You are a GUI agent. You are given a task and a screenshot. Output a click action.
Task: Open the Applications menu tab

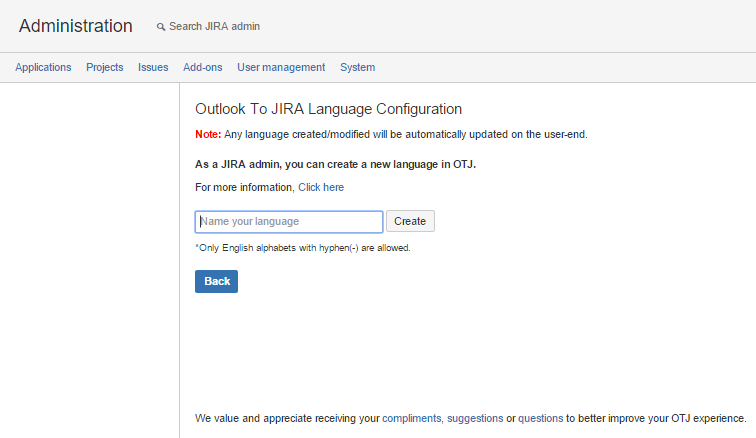[x=43, y=68]
